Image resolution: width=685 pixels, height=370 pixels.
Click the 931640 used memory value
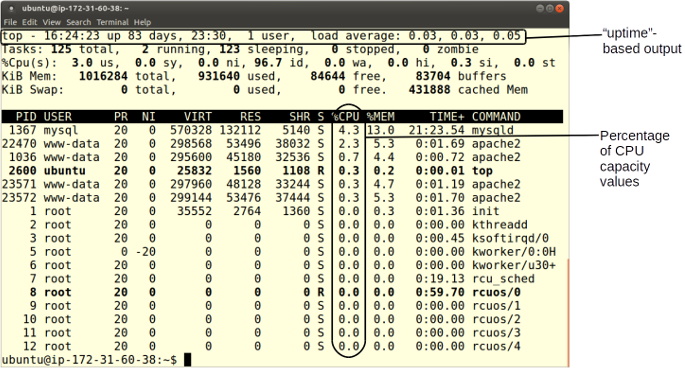pos(219,76)
